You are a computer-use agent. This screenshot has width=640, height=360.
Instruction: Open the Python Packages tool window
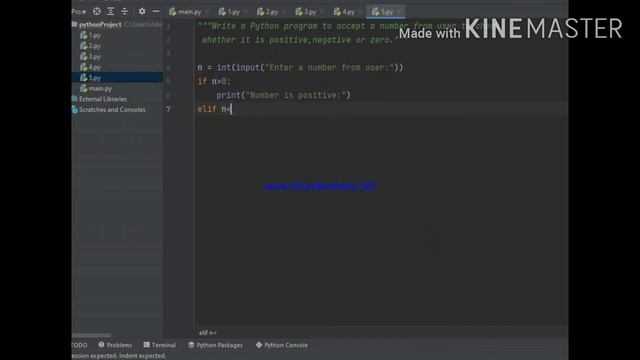[x=215, y=345]
